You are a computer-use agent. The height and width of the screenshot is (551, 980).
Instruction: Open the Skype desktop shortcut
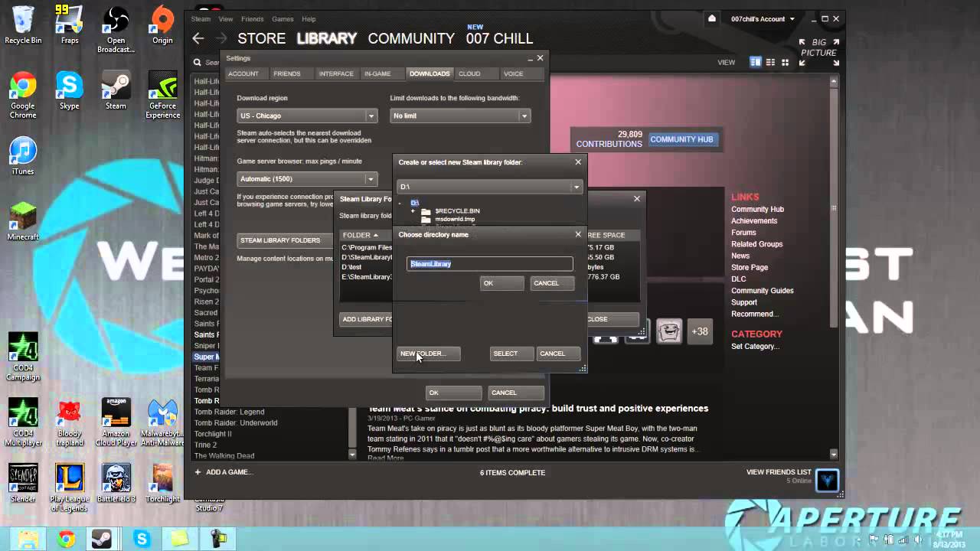click(x=70, y=91)
